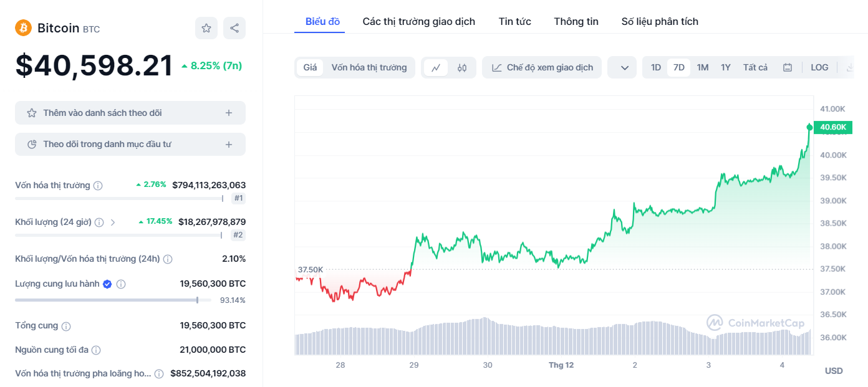The image size is (868, 387).
Task: Open the date range calendar icon
Action: click(x=787, y=67)
